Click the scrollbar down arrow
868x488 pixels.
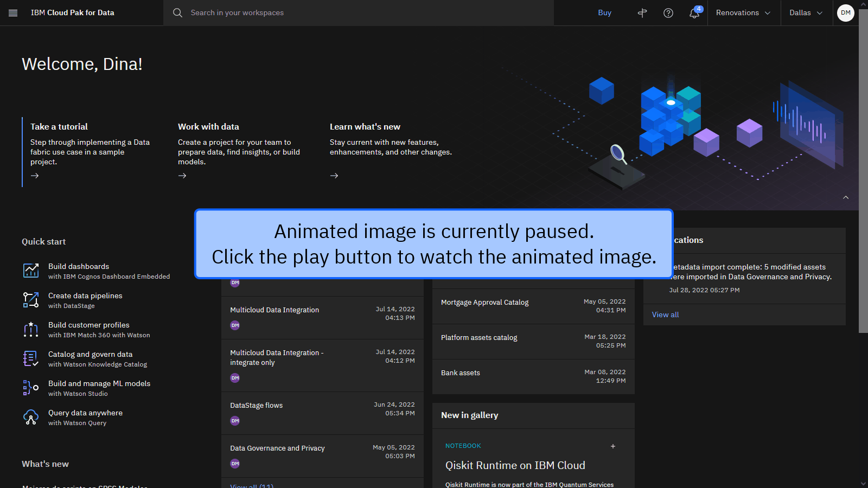pos(863,483)
